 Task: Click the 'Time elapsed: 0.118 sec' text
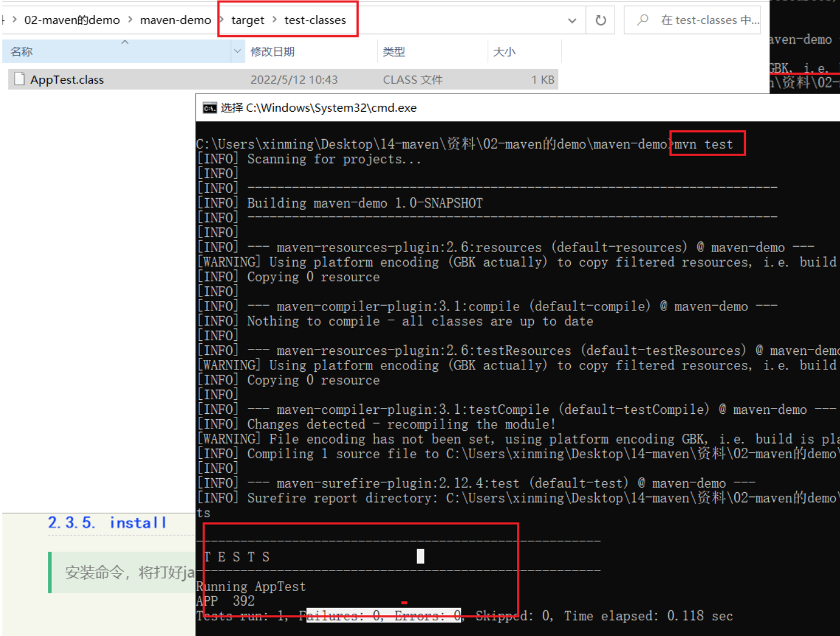648,616
